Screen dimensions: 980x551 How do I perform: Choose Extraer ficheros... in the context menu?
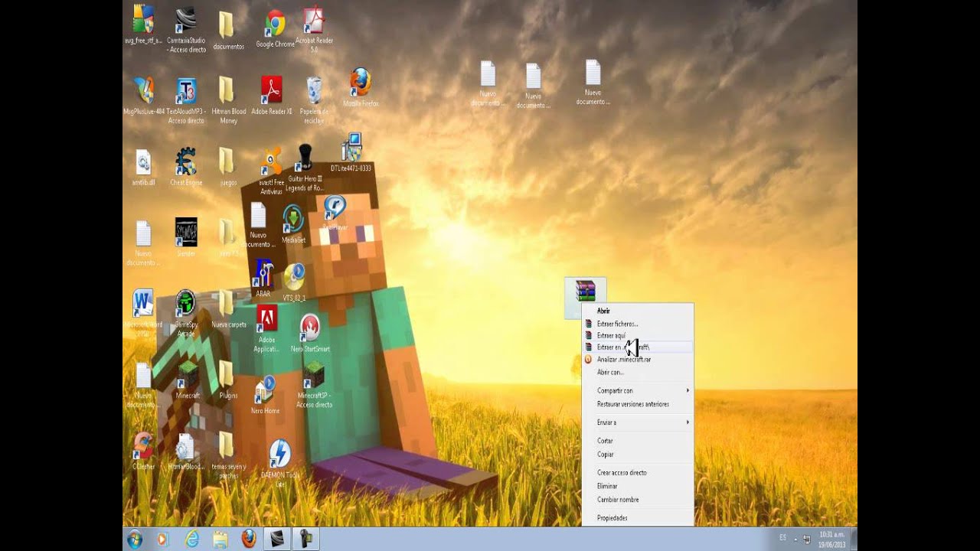point(637,324)
